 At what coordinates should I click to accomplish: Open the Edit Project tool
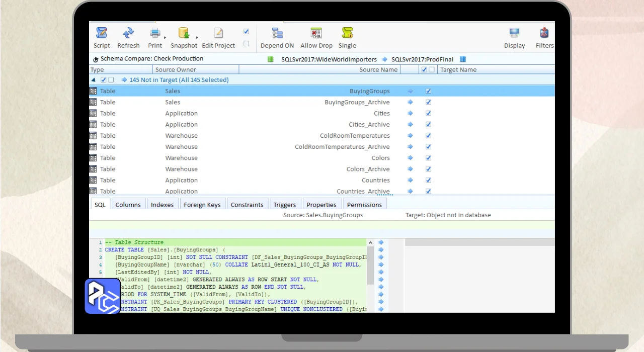pos(218,34)
